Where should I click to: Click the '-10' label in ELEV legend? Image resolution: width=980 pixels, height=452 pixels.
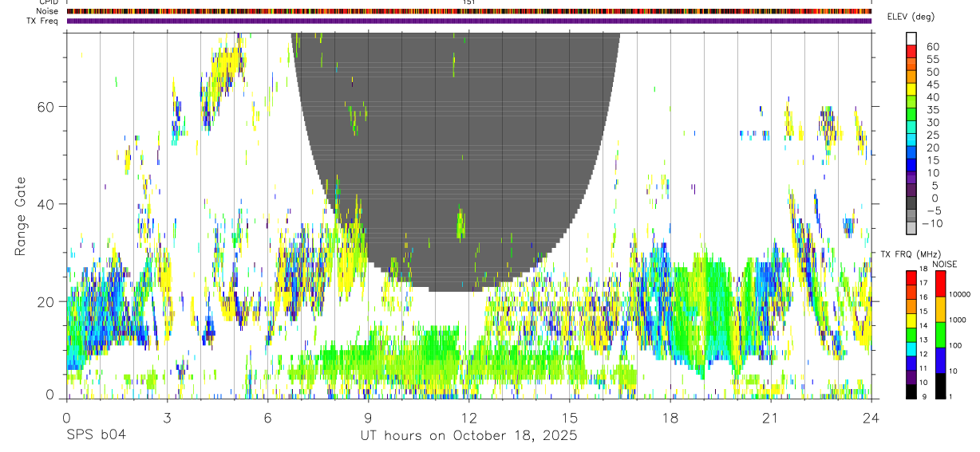click(x=932, y=224)
